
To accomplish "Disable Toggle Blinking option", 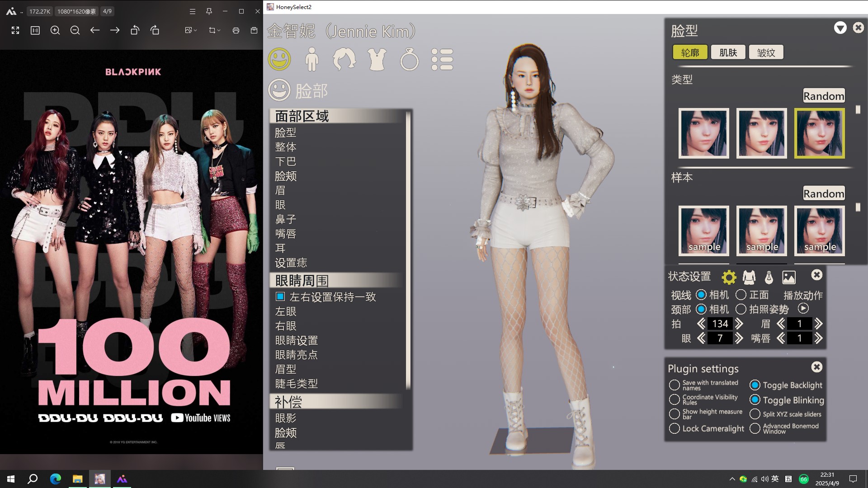I will (755, 400).
